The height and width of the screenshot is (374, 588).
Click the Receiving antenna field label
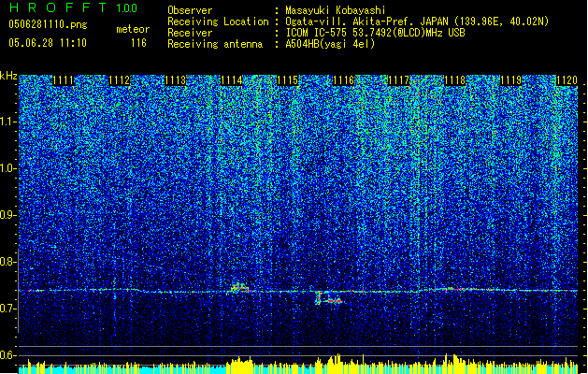pyautogui.click(x=215, y=44)
